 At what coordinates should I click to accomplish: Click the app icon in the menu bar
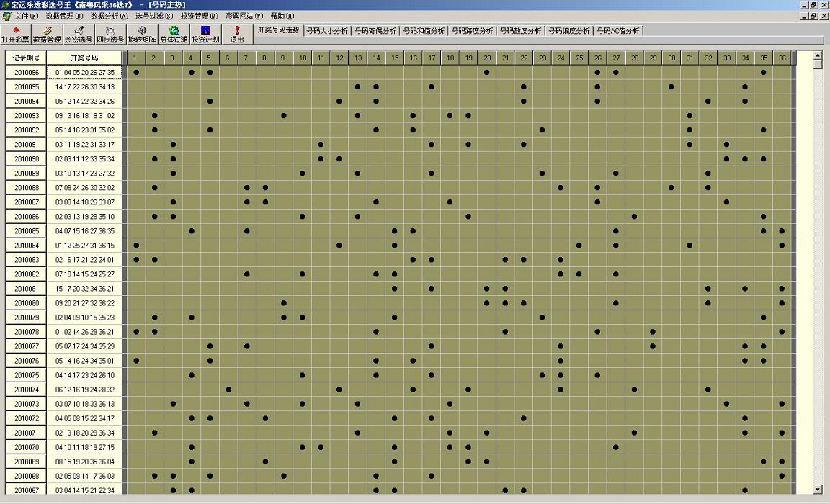[6, 16]
